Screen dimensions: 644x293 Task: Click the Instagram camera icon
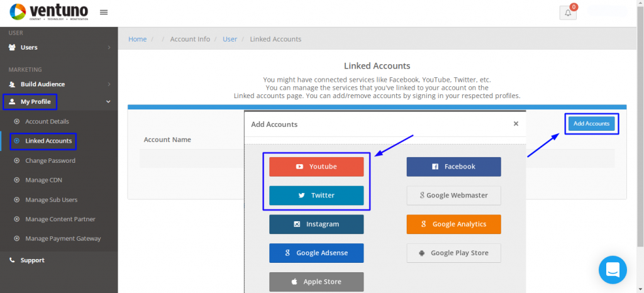tap(297, 224)
